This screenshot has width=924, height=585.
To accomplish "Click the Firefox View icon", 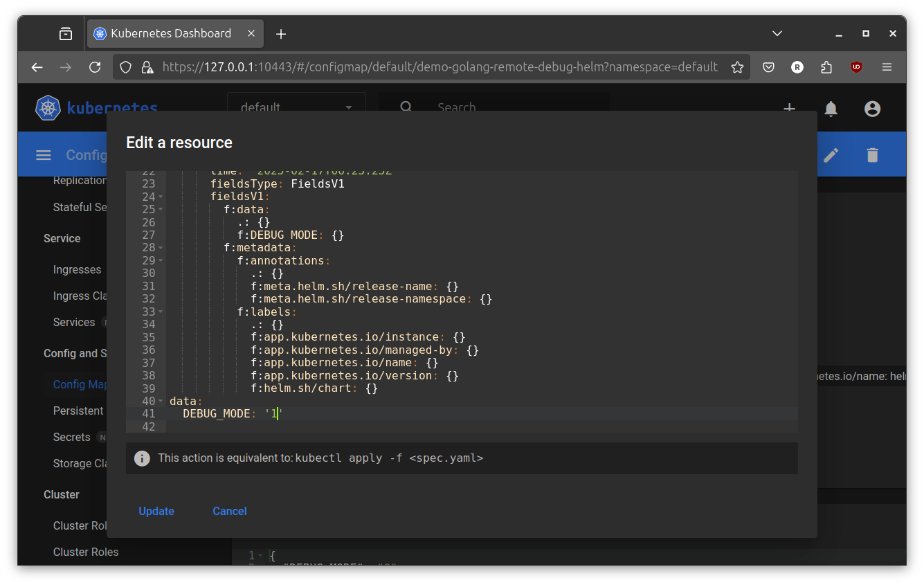I will click(x=66, y=33).
